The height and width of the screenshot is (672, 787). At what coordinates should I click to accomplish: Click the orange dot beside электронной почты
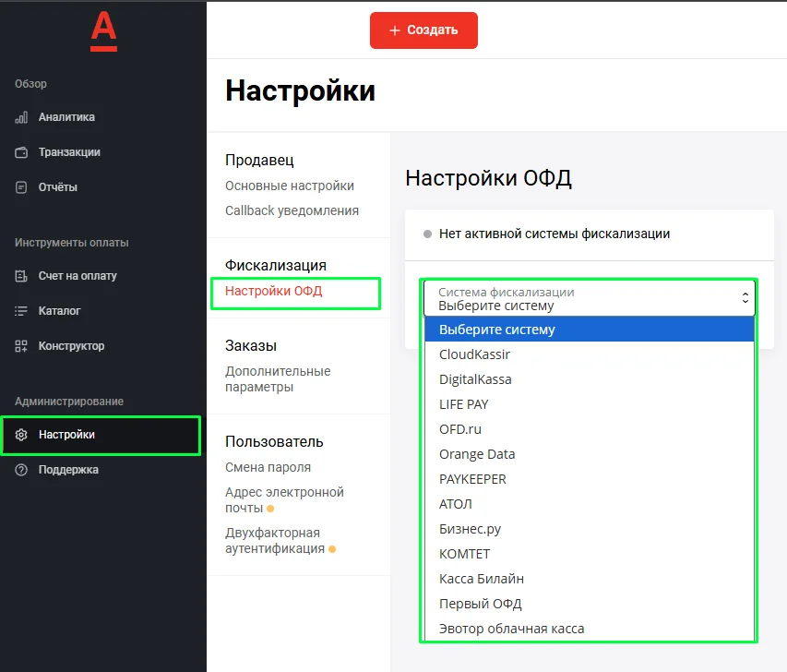(x=270, y=509)
